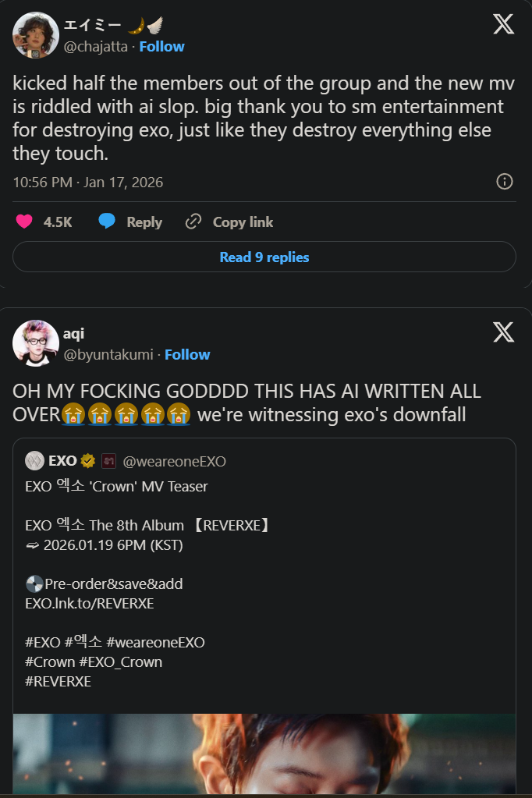
Task: Click the EXO account avatar in quoted tweet
Action: click(x=34, y=461)
